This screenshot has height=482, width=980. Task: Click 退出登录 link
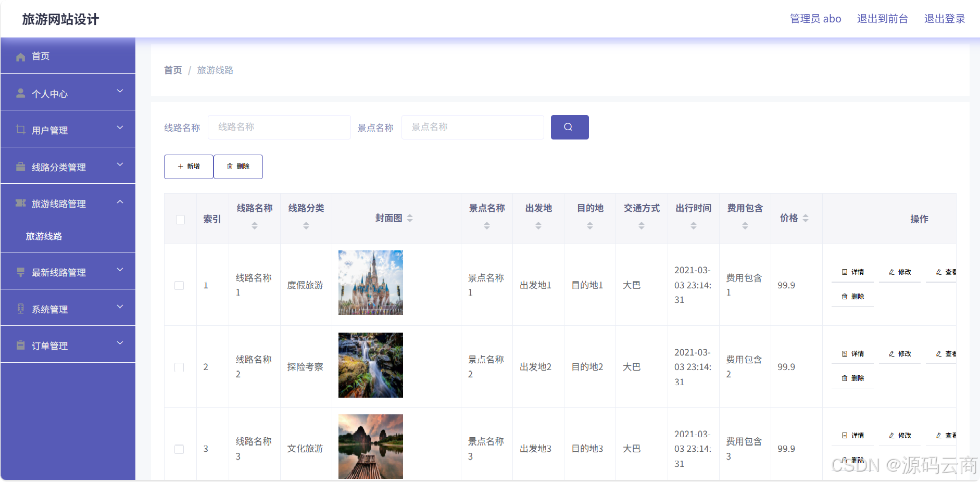(945, 19)
